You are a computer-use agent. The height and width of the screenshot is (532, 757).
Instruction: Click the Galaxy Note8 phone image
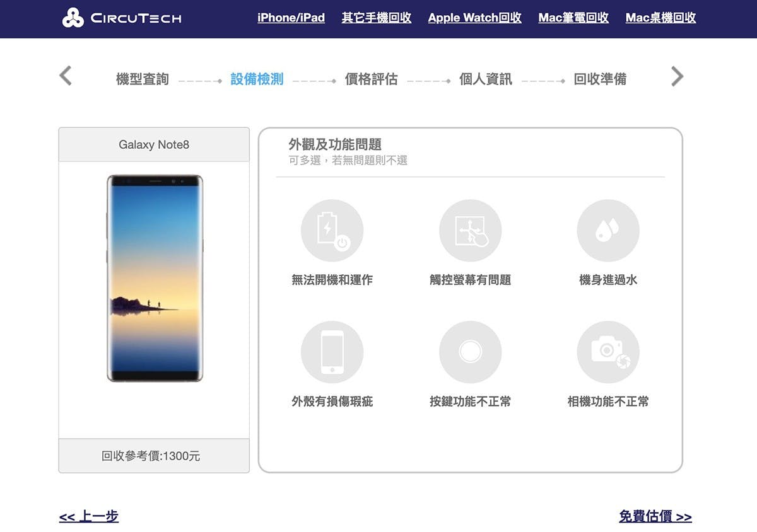(x=155, y=278)
